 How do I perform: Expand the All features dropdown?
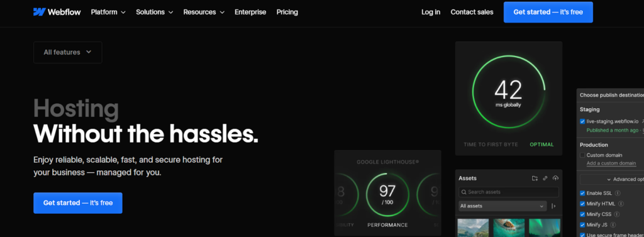[x=68, y=52]
